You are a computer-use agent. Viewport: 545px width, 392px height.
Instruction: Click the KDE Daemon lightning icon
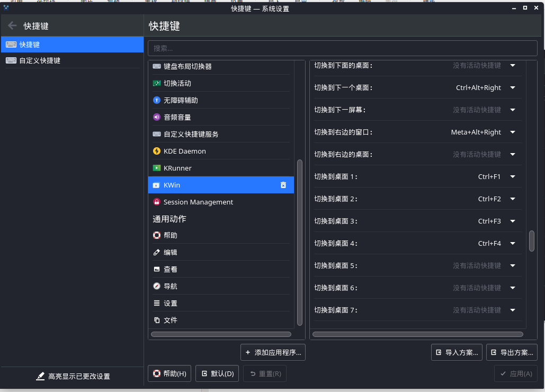(x=156, y=151)
